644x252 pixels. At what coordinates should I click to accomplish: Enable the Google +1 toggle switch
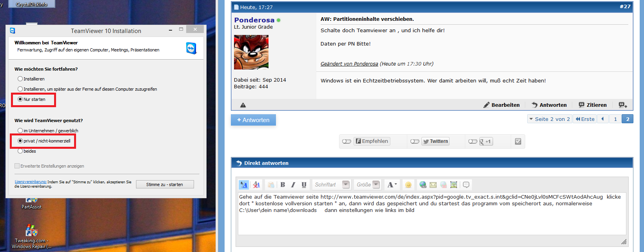473,141
